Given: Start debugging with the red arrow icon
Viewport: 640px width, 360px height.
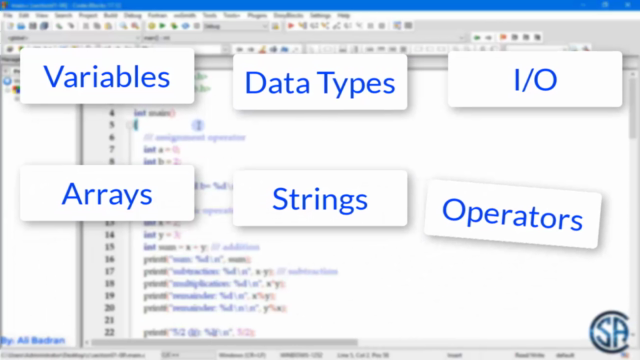Looking at the screenshot, I should tap(291, 26).
